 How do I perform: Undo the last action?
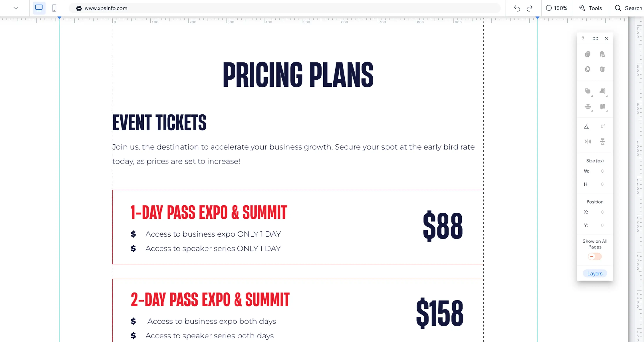517,8
